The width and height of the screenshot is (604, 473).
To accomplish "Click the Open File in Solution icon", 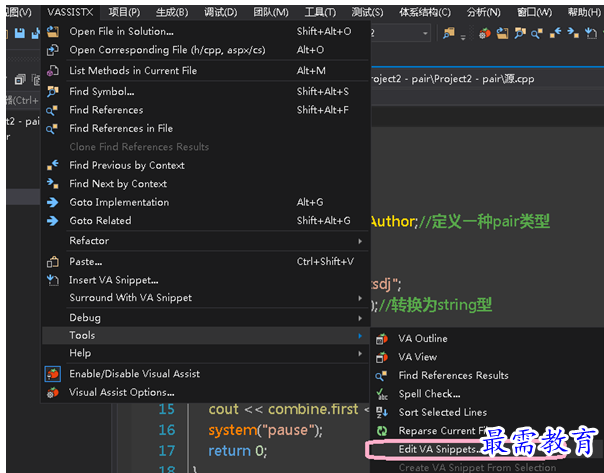I will coord(53,31).
